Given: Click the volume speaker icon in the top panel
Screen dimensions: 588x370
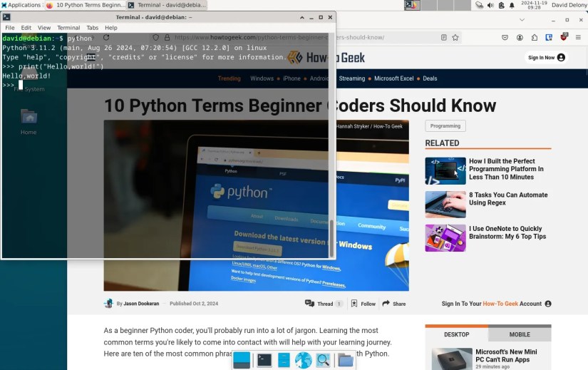Looking at the screenshot, I should (x=490, y=5).
